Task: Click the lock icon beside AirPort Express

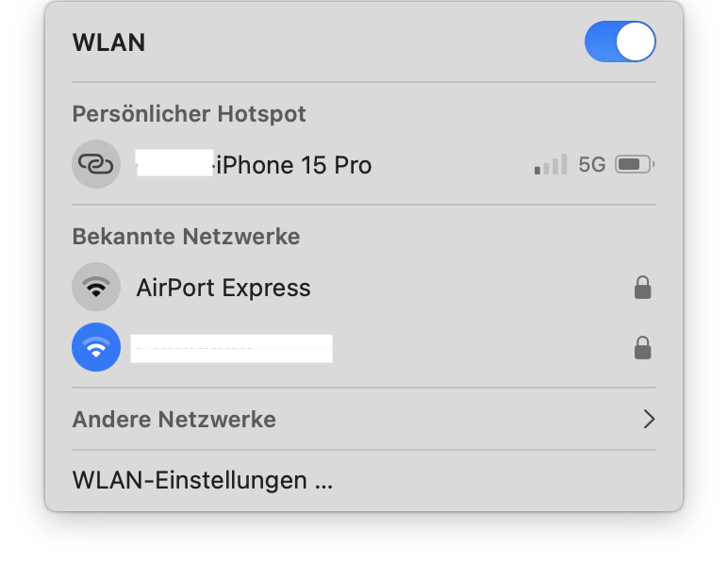Action: click(x=642, y=288)
